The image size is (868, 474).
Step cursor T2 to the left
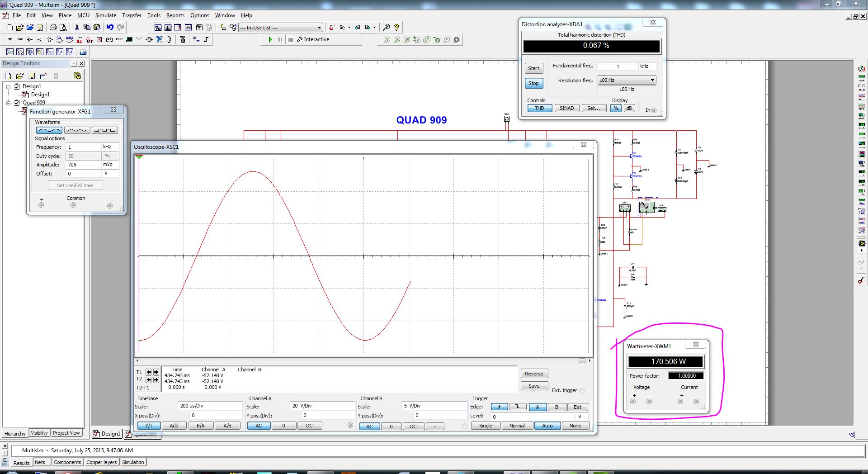click(149, 380)
